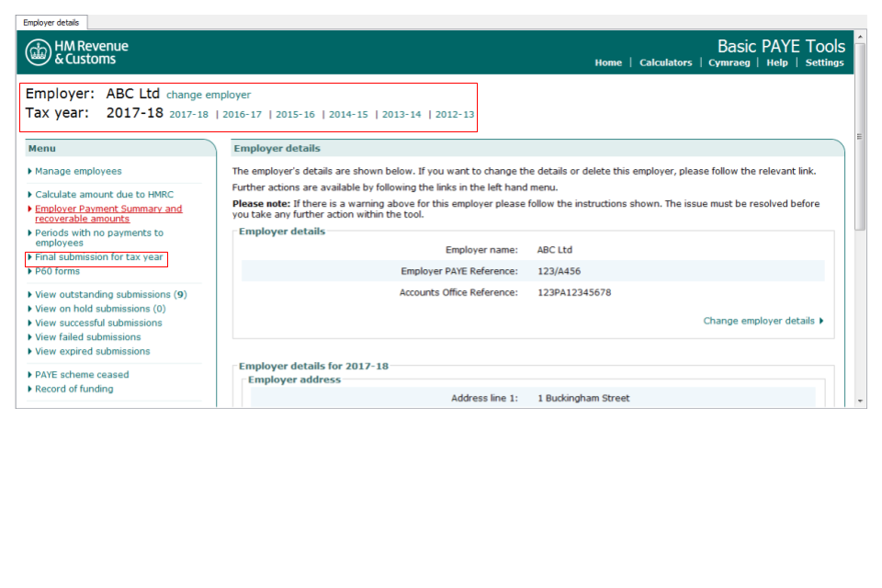Screen dimensions: 882x588
Task: View outstanding submissions (9)
Action: [110, 295]
